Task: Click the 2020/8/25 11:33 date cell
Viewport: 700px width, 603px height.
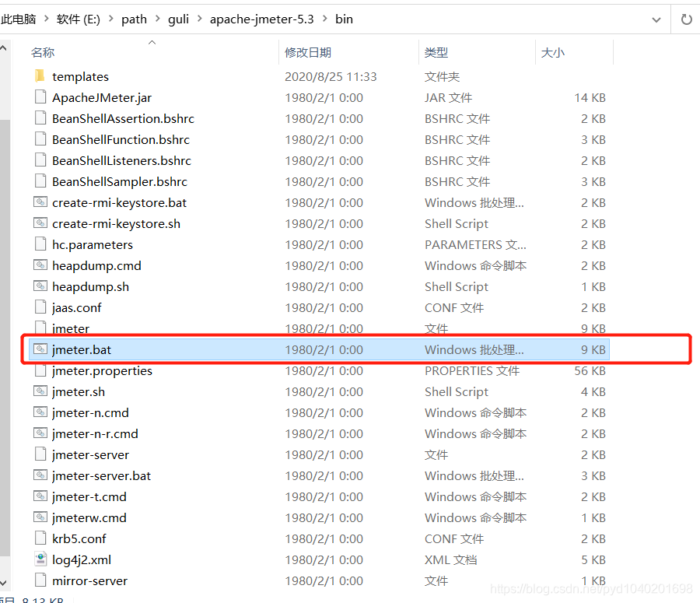Action: pyautogui.click(x=331, y=77)
